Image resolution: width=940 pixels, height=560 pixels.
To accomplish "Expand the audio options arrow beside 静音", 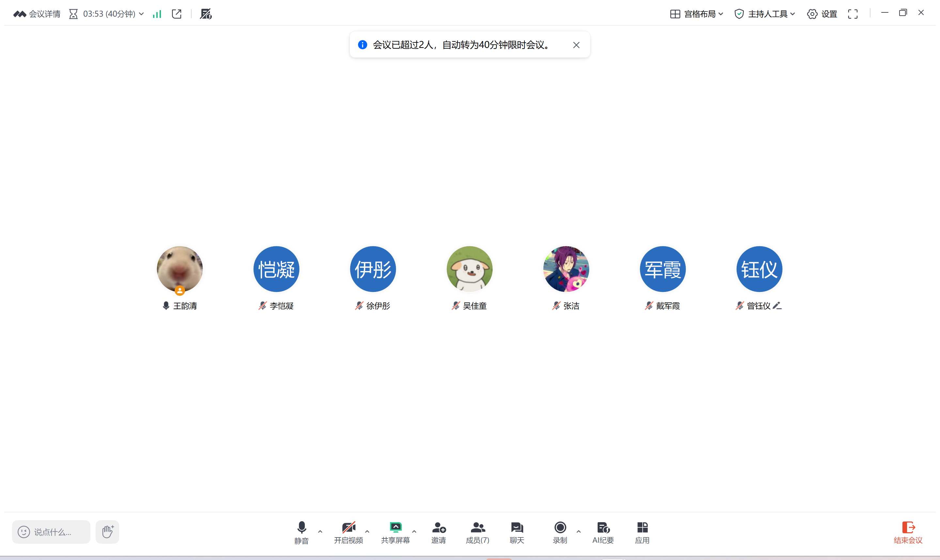I will tap(320, 531).
